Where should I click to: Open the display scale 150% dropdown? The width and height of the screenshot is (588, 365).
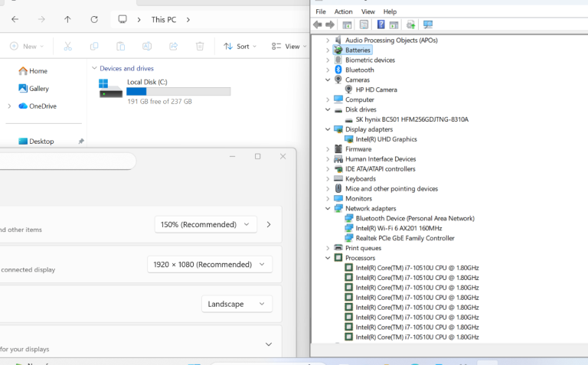tap(206, 225)
